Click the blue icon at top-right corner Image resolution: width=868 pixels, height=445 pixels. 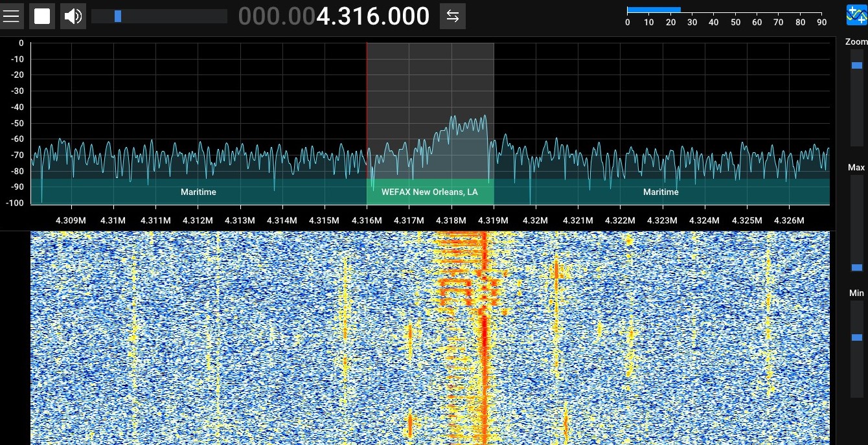[857, 16]
